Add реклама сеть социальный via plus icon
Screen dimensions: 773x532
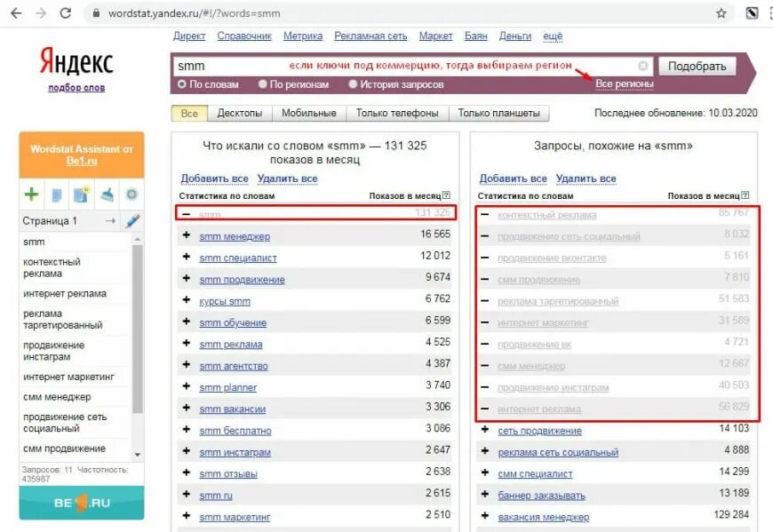pyautogui.click(x=485, y=451)
